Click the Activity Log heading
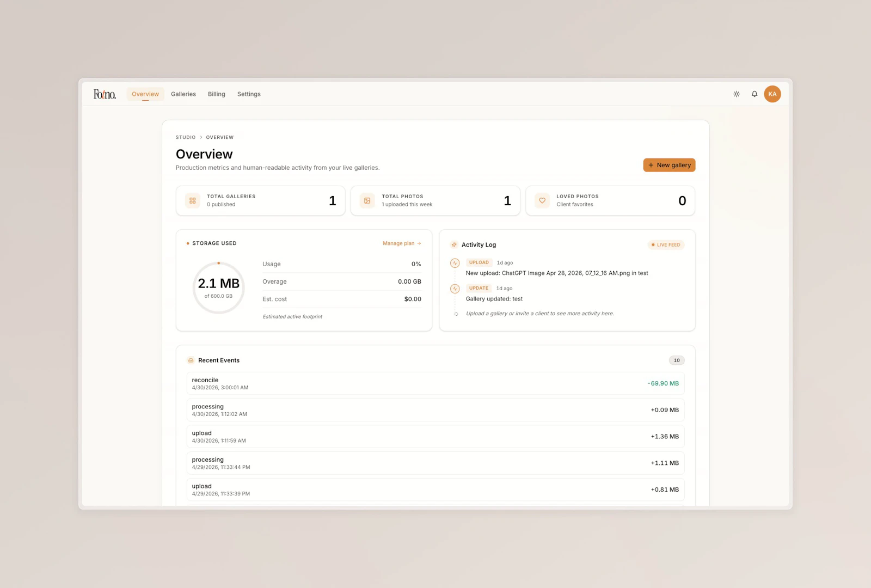Screen dimensions: 871x588 click(x=479, y=245)
